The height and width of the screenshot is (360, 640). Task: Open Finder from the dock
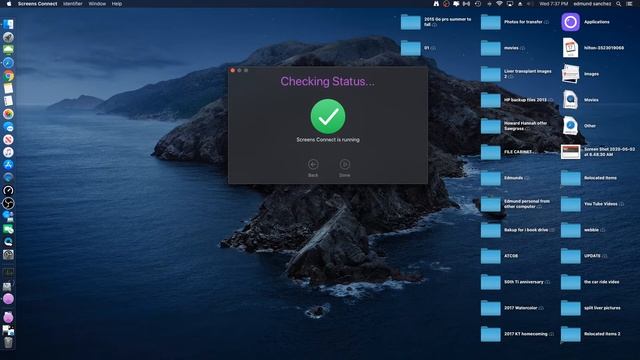click(8, 24)
